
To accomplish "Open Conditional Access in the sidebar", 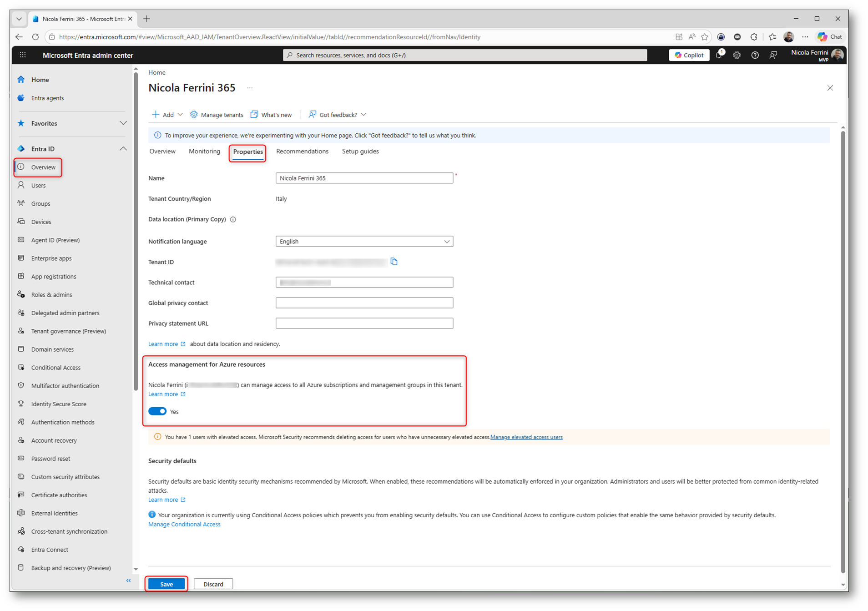I will coord(56,368).
